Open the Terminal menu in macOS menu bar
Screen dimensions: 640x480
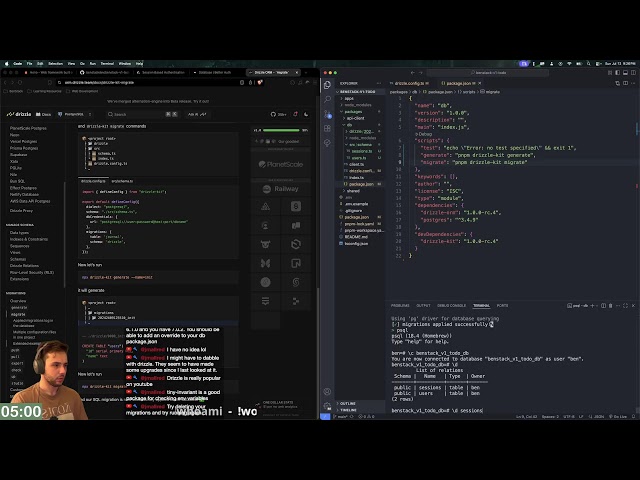[x=107, y=64]
